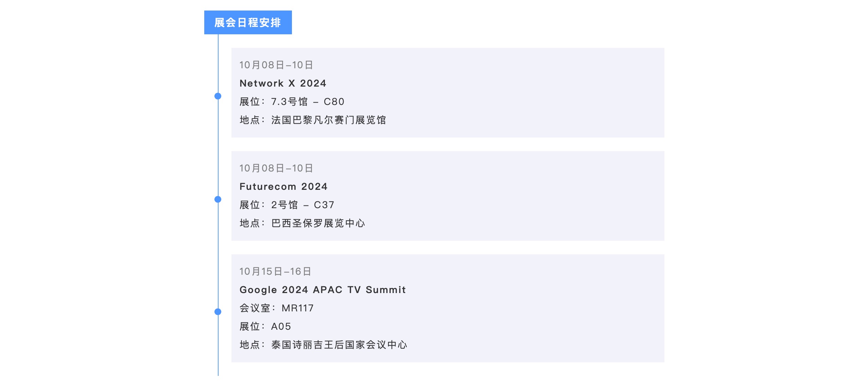
Task: Click the date label 10月08日–10日 on Network X card
Action: click(276, 65)
